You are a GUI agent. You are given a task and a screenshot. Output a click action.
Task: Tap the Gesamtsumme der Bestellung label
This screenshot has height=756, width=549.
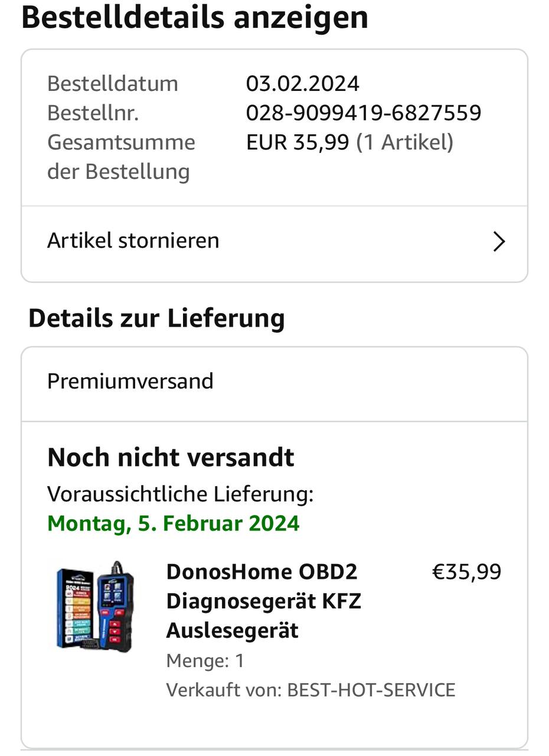tap(120, 157)
